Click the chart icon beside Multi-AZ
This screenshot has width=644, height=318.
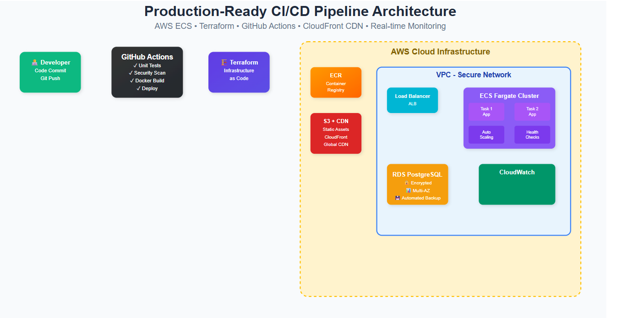click(x=409, y=190)
